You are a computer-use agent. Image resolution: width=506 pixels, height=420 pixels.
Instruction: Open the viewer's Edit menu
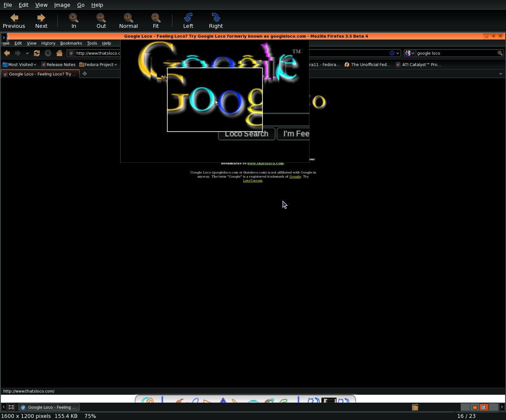point(24,5)
